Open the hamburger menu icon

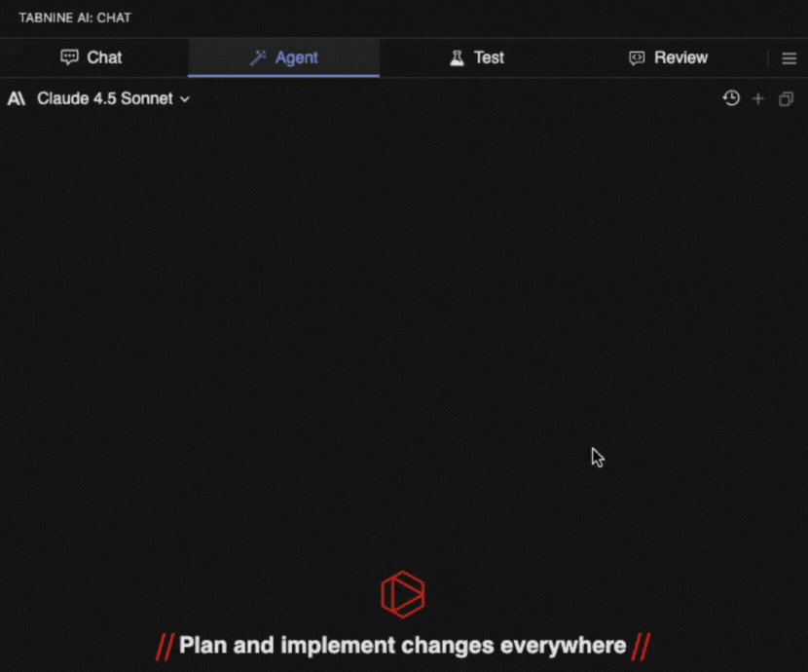tap(789, 58)
